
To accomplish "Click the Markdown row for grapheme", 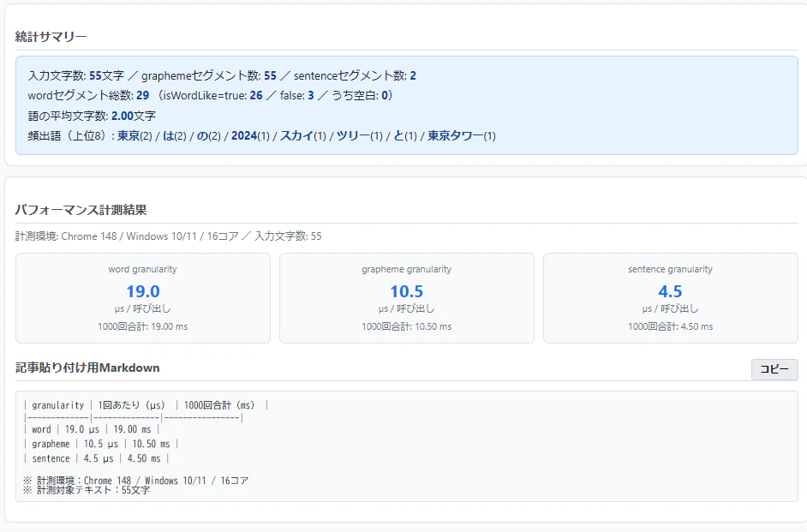I will tap(101, 444).
